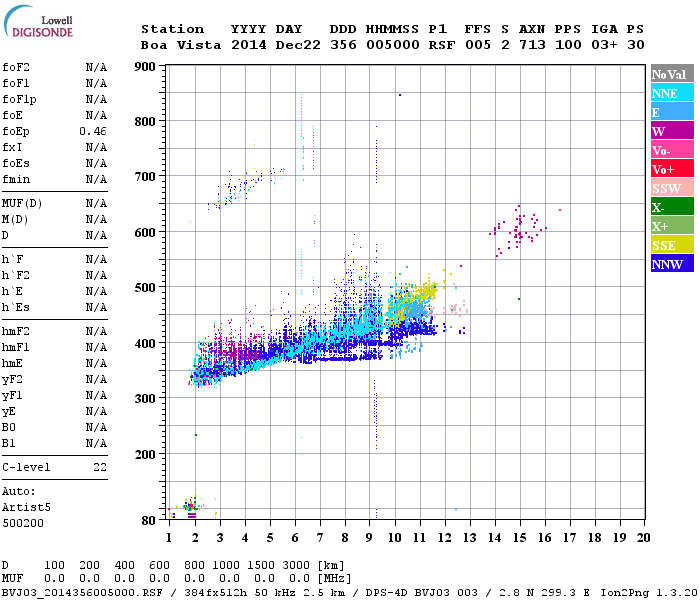This screenshot has height=600, width=700.
Task: Click the foEs parameter label
Action: coord(16,163)
